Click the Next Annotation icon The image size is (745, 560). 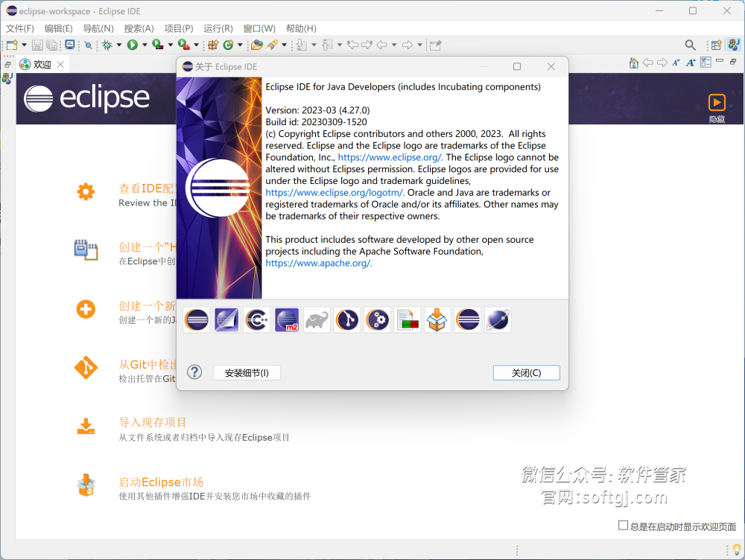302,45
